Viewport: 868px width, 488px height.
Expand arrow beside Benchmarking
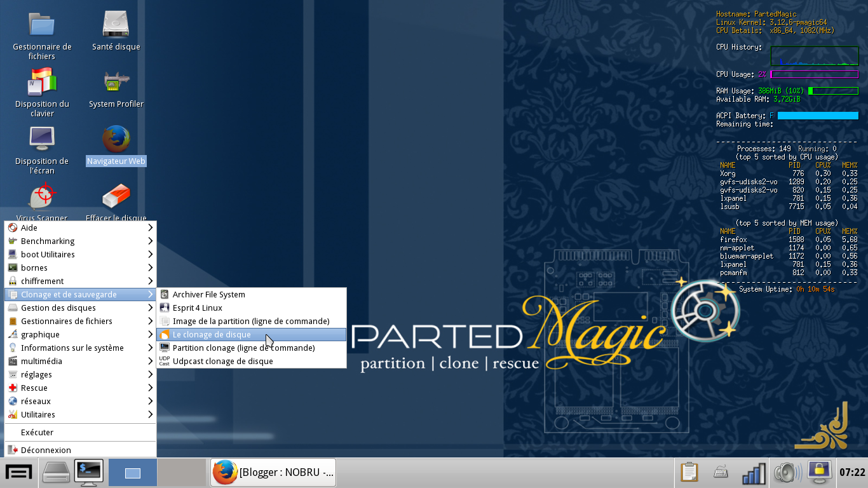tap(151, 241)
